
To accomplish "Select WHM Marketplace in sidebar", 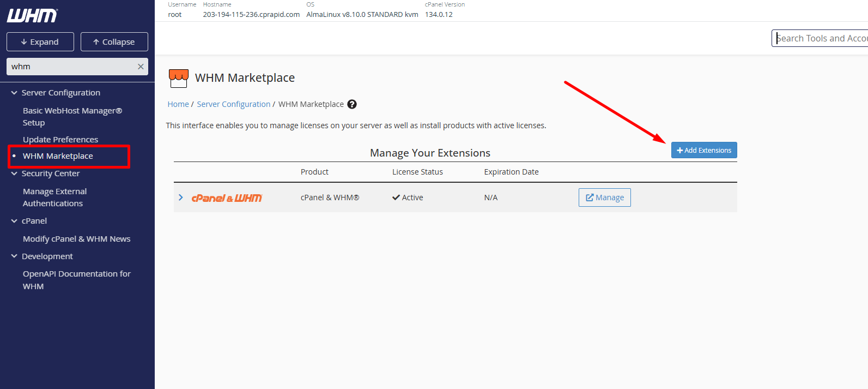I will [58, 156].
